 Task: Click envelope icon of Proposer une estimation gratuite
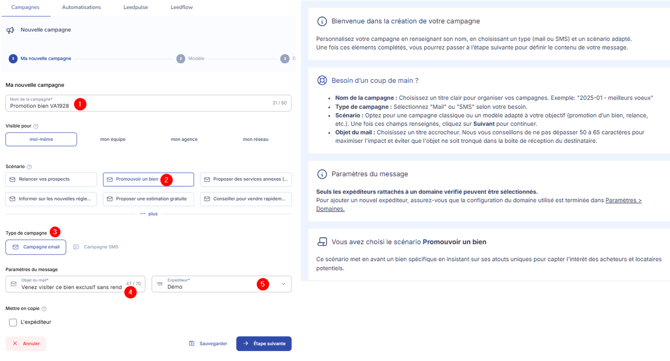[x=110, y=199]
